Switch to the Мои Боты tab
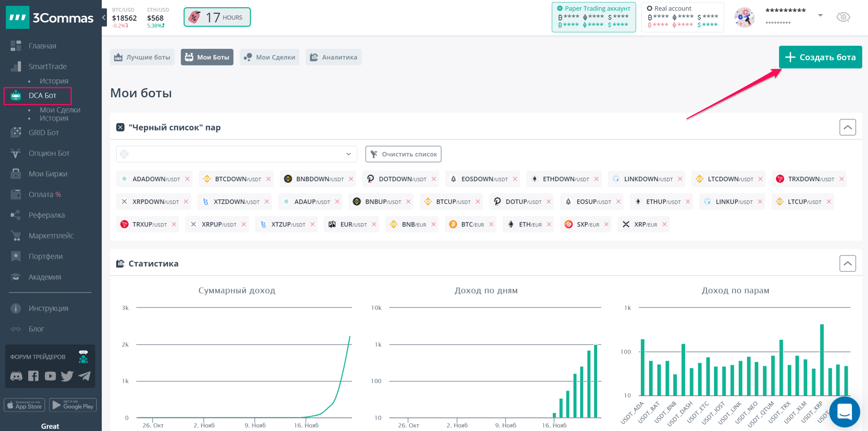The height and width of the screenshot is (431, 868). pos(207,57)
